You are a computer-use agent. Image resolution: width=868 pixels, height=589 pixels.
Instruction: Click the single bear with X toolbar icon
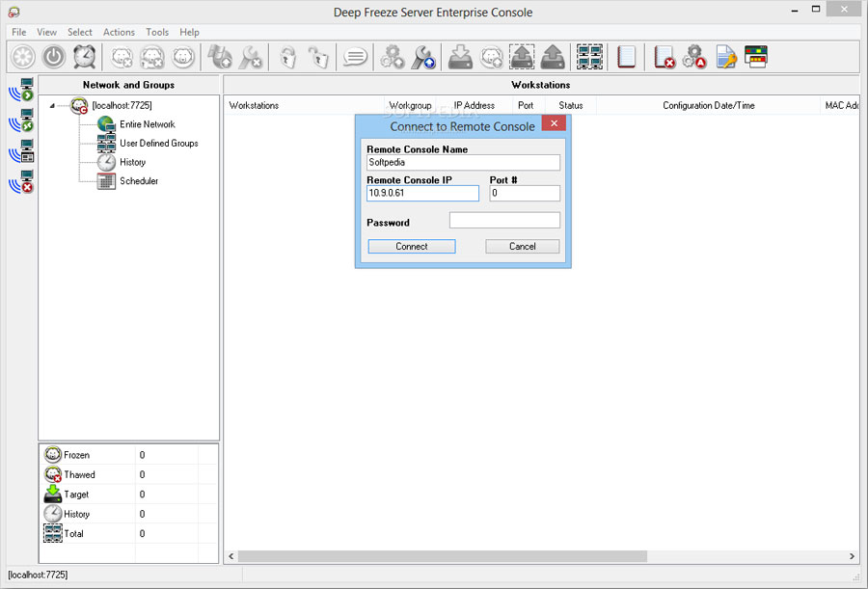click(x=122, y=57)
